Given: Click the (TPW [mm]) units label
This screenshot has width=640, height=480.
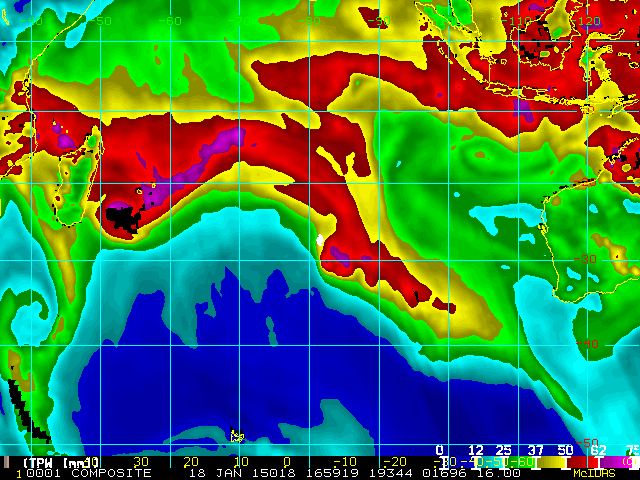Looking at the screenshot, I should click(x=61, y=462).
